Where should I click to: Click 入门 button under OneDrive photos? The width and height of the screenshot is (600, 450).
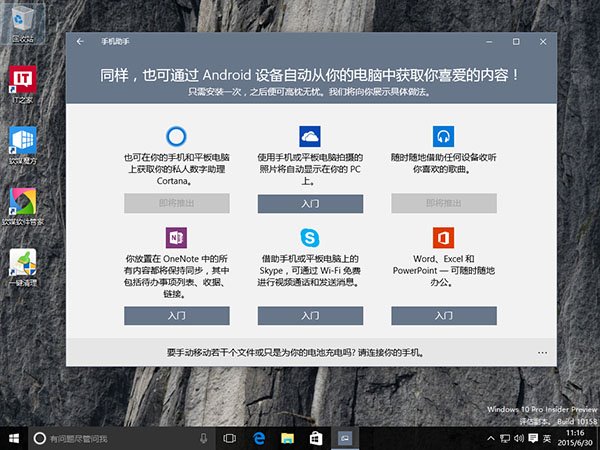(310, 204)
